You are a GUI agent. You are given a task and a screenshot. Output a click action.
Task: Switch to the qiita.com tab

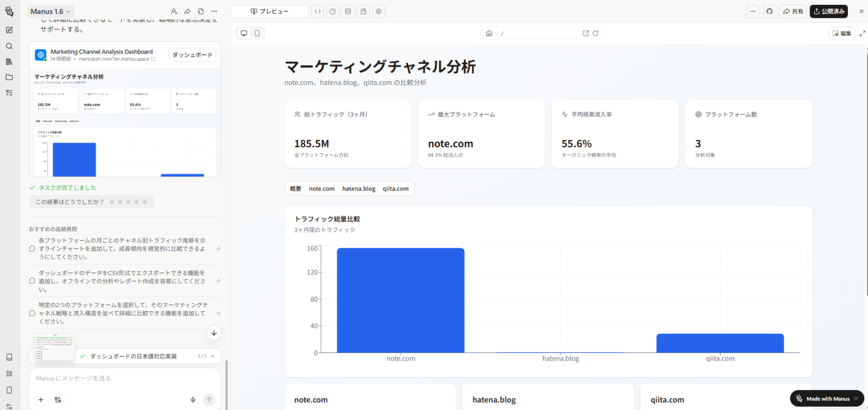point(395,189)
